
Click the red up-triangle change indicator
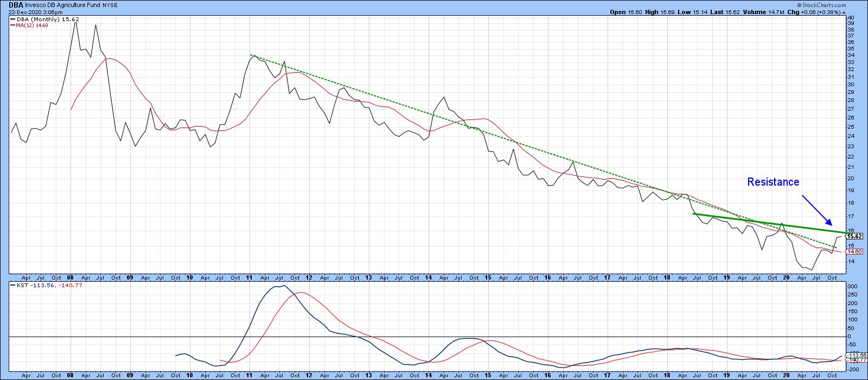[845, 12]
